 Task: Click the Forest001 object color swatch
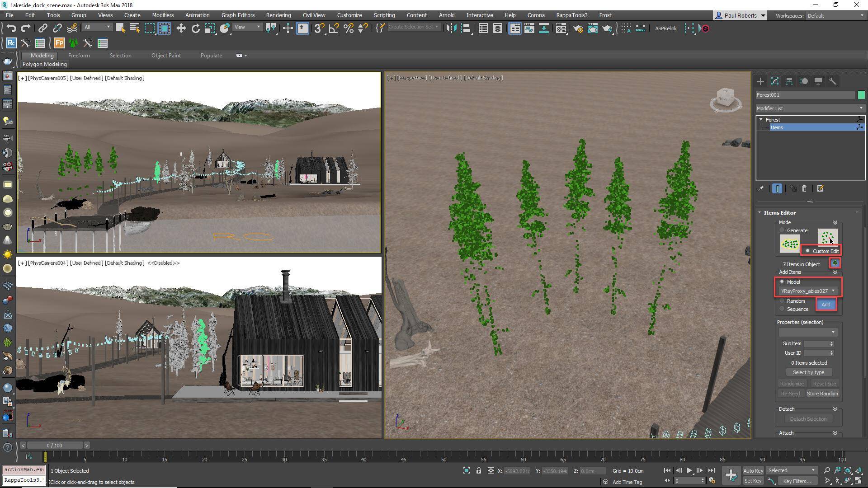861,95
